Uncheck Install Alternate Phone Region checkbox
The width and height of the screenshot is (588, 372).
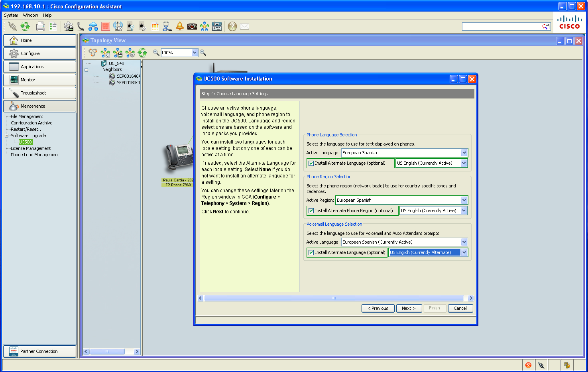[311, 211]
